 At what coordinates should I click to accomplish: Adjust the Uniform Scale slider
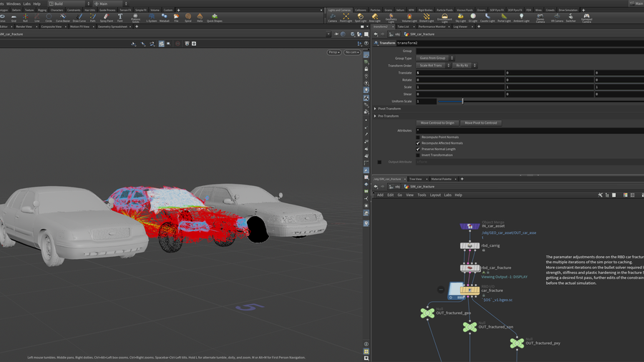point(462,102)
